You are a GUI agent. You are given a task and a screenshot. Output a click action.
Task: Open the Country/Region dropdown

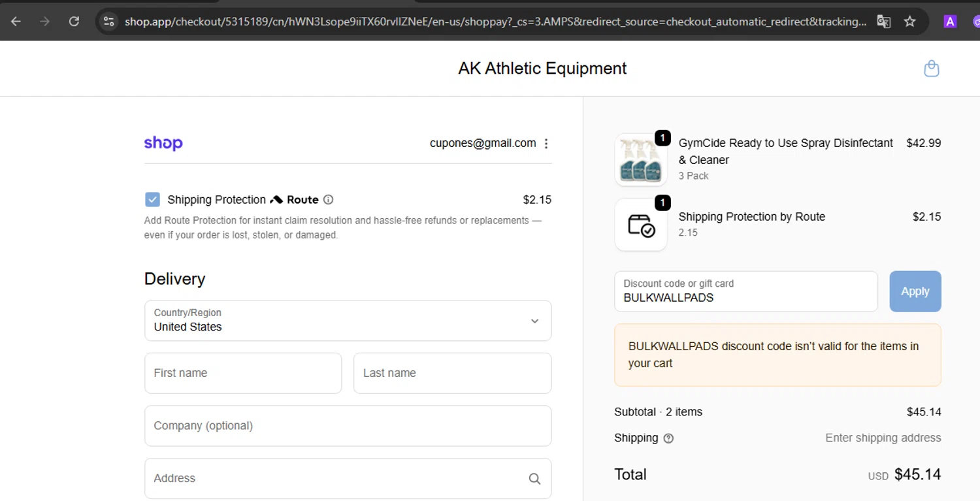(x=348, y=321)
